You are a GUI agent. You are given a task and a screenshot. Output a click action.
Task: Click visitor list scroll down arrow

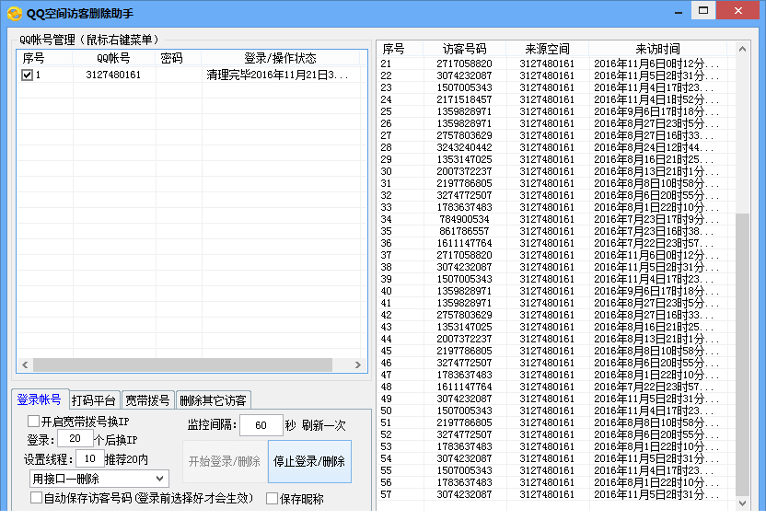(742, 503)
